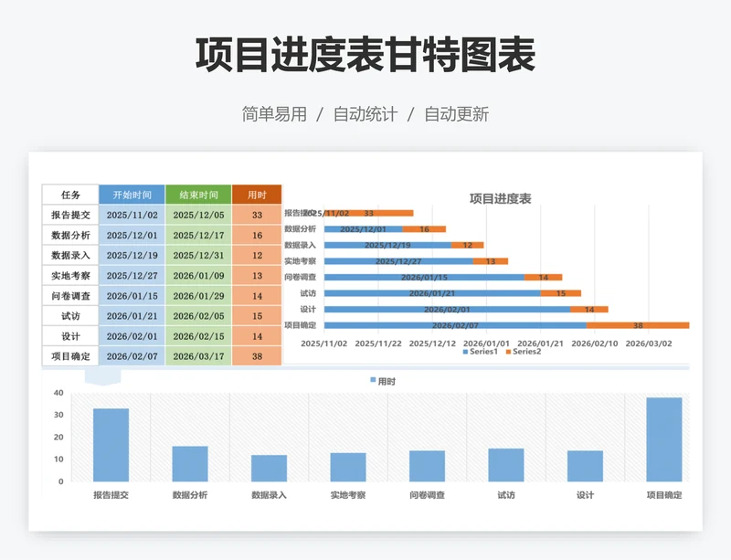
Task: Select start date 2026/01/21 table cell
Action: [x=132, y=316]
